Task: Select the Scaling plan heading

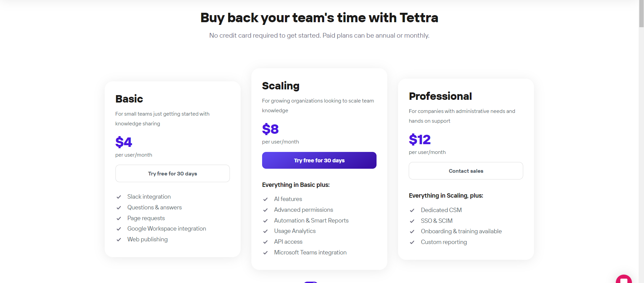Action: 281,86
